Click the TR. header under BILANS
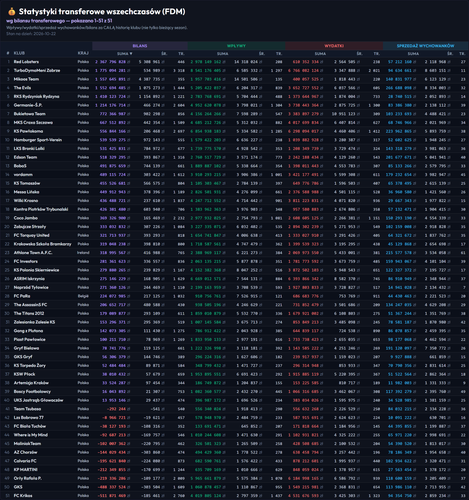 [x=181, y=53]
